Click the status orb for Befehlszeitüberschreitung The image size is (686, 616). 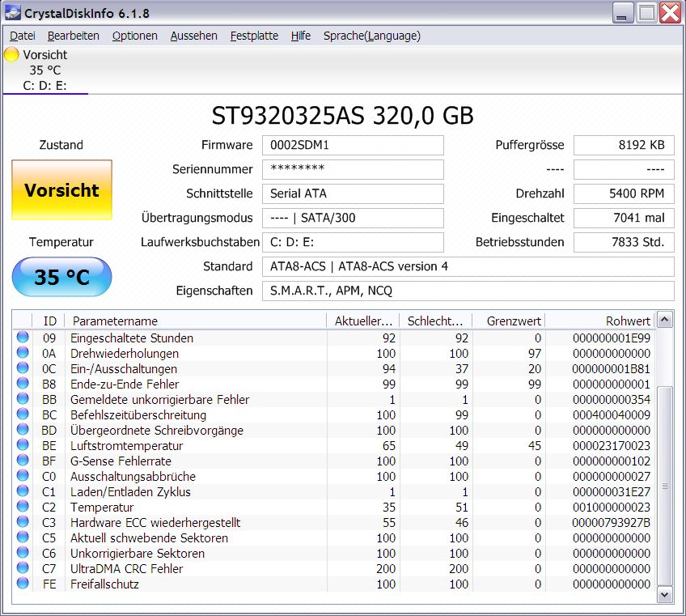[23, 414]
